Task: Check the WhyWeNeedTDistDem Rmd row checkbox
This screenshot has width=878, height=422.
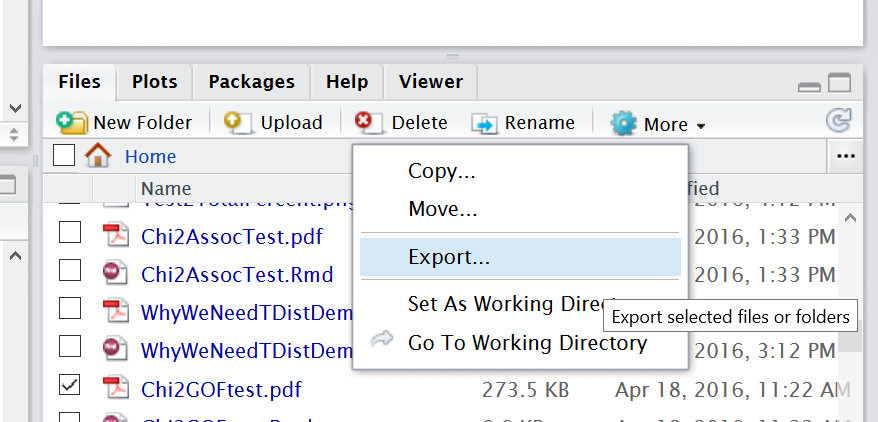Action: tap(69, 347)
